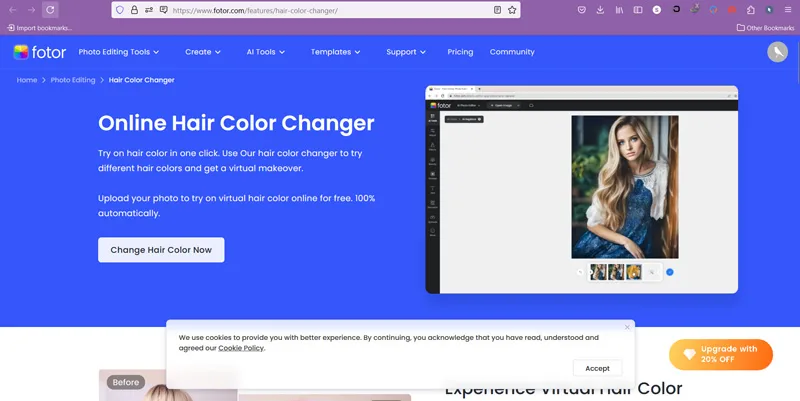800x401 pixels.
Task: Reload the page with the refresh icon
Action: point(50,10)
